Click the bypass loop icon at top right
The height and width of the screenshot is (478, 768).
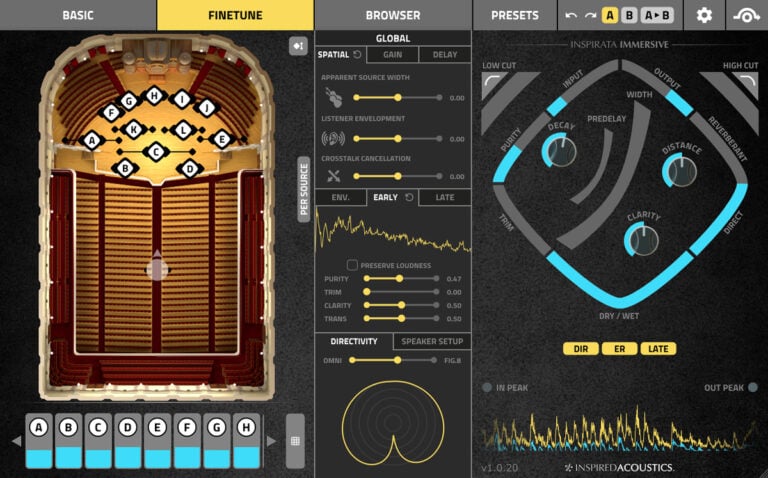pos(746,16)
